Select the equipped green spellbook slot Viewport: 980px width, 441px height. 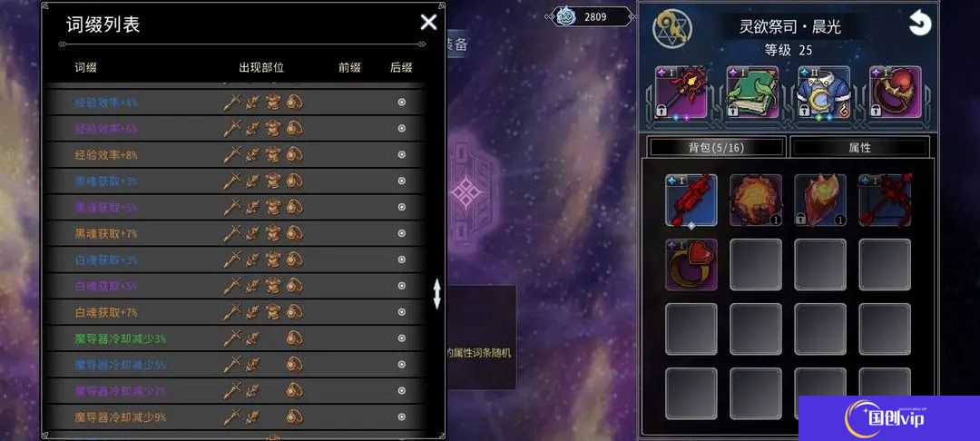pos(752,93)
